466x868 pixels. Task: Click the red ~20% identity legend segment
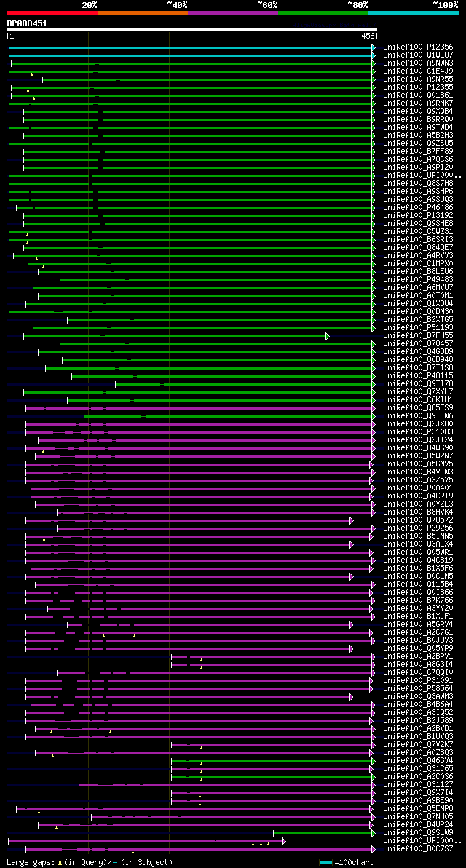click(52, 12)
